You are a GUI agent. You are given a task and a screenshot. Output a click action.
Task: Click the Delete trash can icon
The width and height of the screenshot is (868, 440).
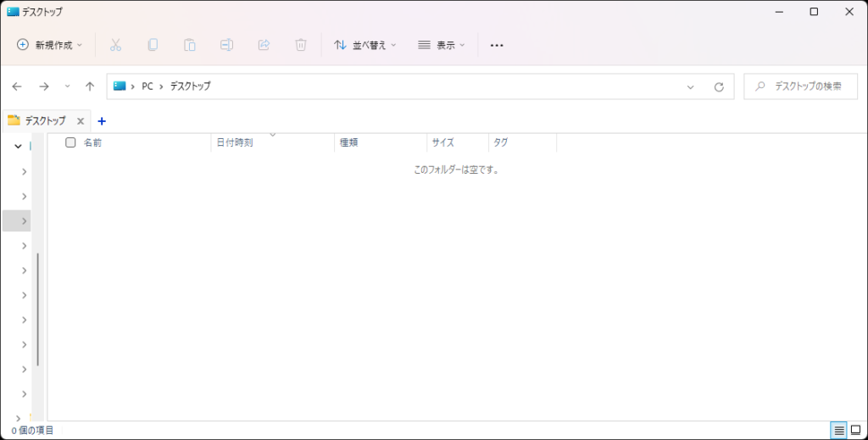[x=300, y=45]
